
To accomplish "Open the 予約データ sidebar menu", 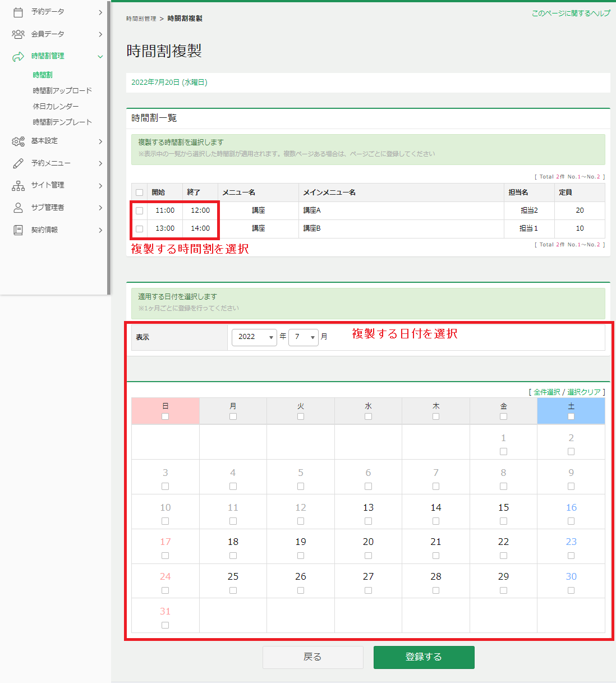I will coord(56,12).
